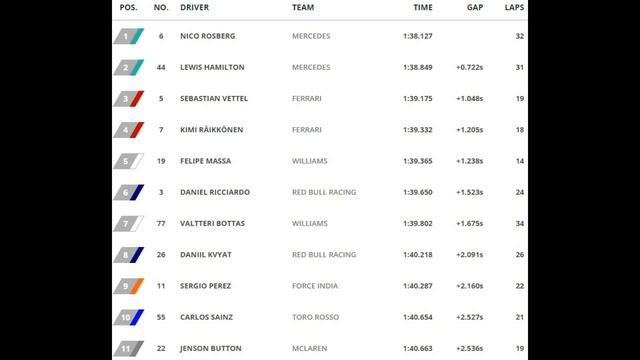Click Jenson Button gap +2.536s

(x=469, y=348)
